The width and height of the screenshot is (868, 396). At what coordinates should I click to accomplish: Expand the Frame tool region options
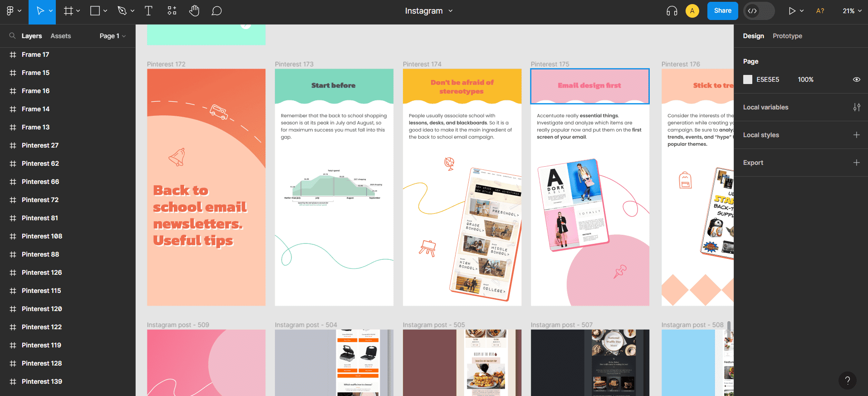tap(78, 11)
